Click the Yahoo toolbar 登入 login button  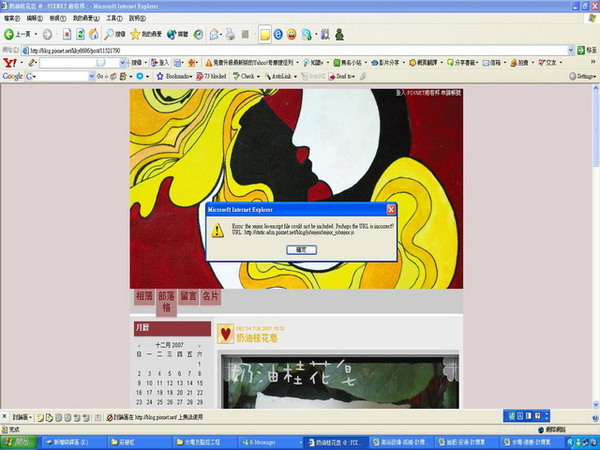tap(160, 63)
